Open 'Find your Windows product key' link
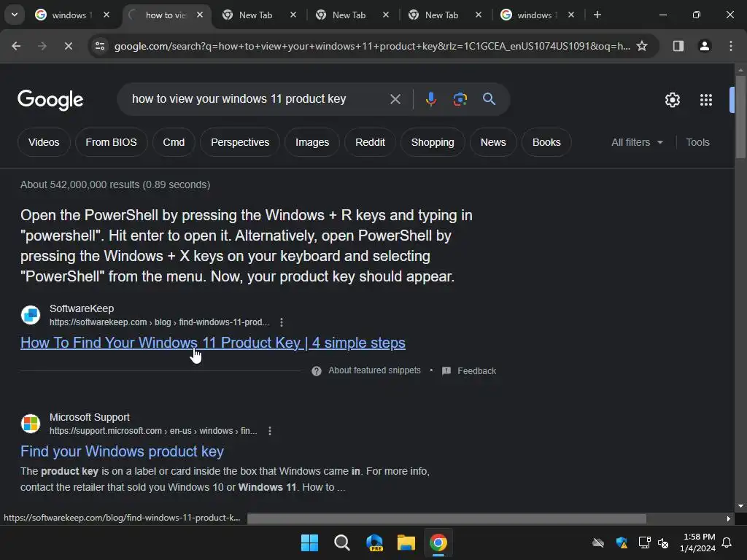This screenshot has height=560, width=747. (122, 451)
